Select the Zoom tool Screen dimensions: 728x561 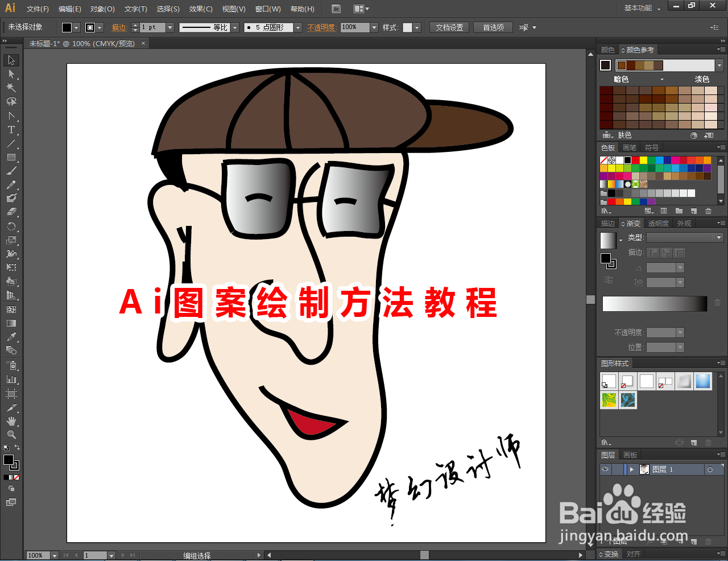(x=11, y=434)
